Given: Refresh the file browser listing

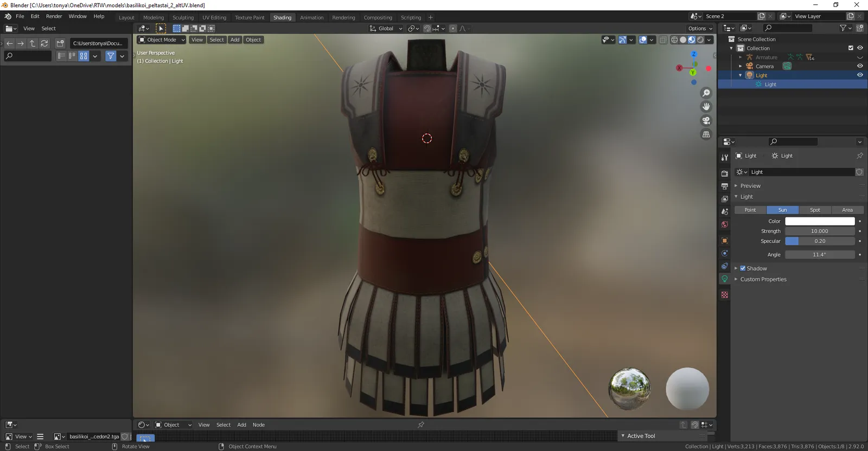Looking at the screenshot, I should [x=44, y=43].
